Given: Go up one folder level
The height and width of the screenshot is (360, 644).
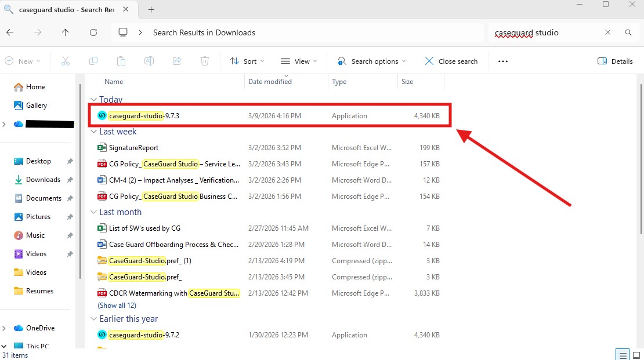Looking at the screenshot, I should coord(66,32).
